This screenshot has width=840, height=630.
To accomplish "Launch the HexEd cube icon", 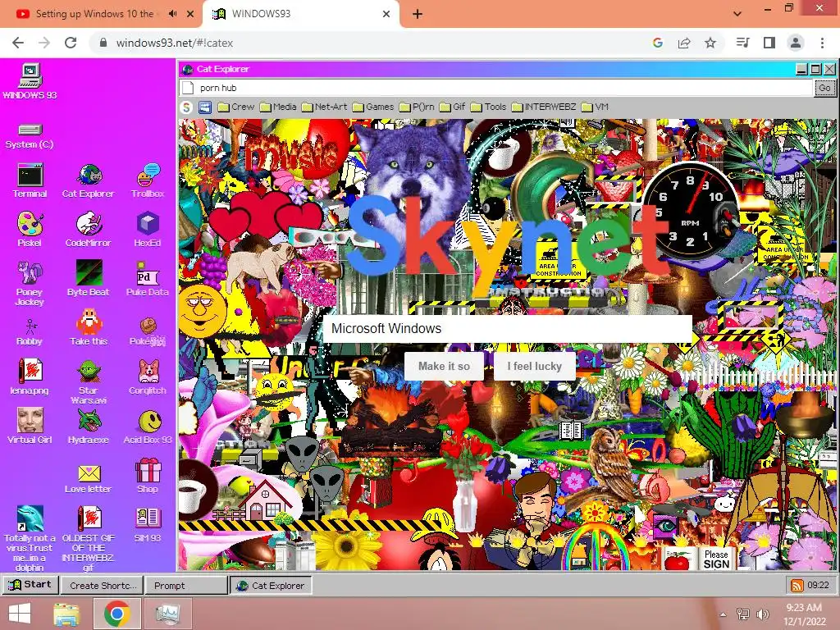I will click(148, 230).
